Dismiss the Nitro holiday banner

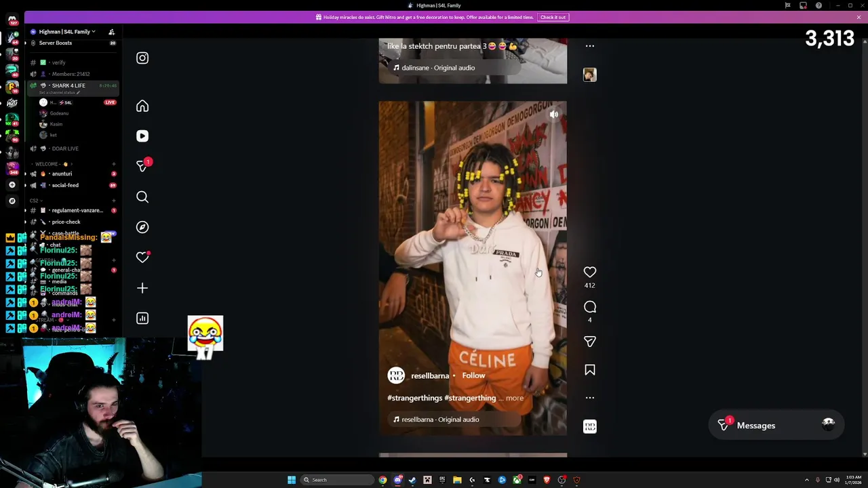tap(859, 17)
